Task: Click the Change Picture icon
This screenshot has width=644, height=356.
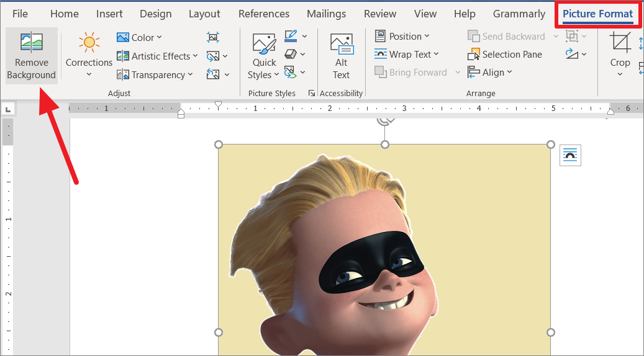Action: (x=213, y=56)
